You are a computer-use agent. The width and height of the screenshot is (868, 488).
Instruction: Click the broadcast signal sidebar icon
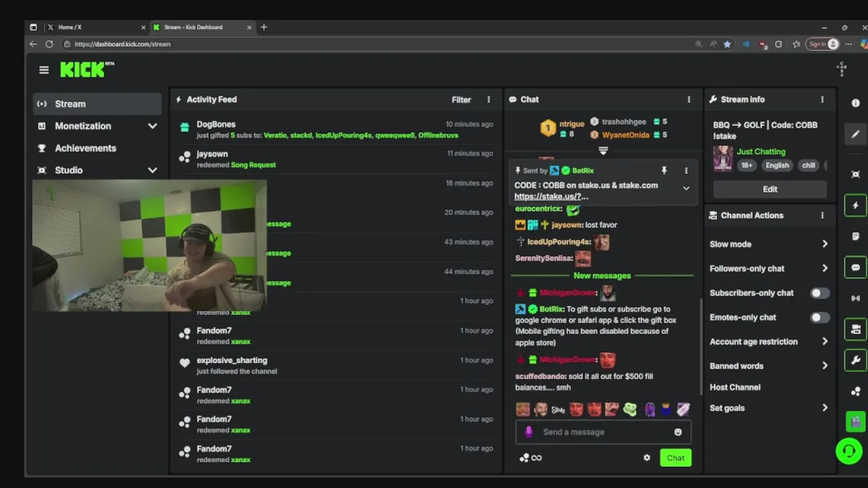(856, 298)
